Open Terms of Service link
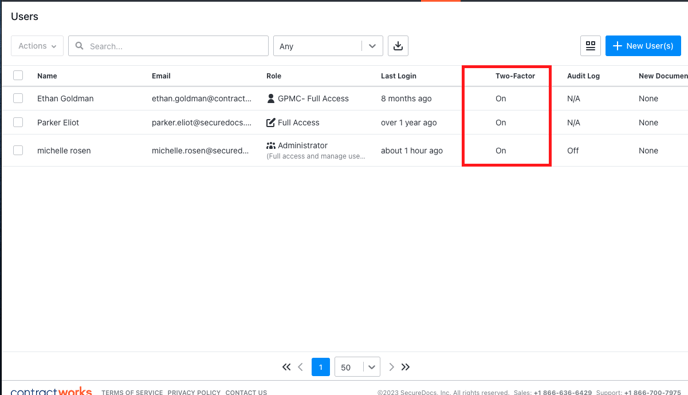688x395 pixels. click(x=132, y=392)
